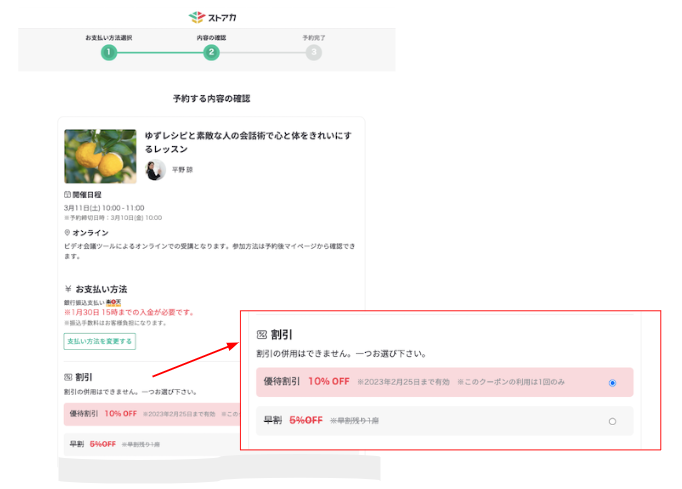Click the instructor avatar photo
The image size is (682, 489).
pyautogui.click(x=155, y=170)
